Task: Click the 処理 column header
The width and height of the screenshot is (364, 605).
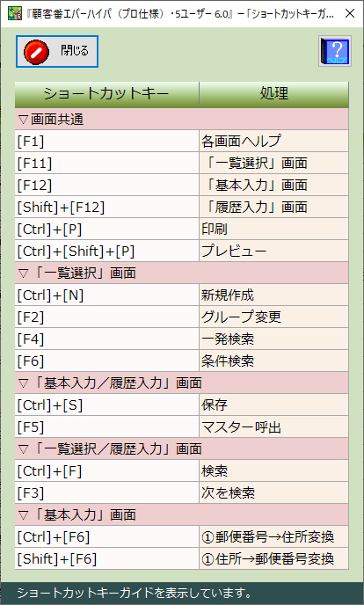Action: point(273,95)
